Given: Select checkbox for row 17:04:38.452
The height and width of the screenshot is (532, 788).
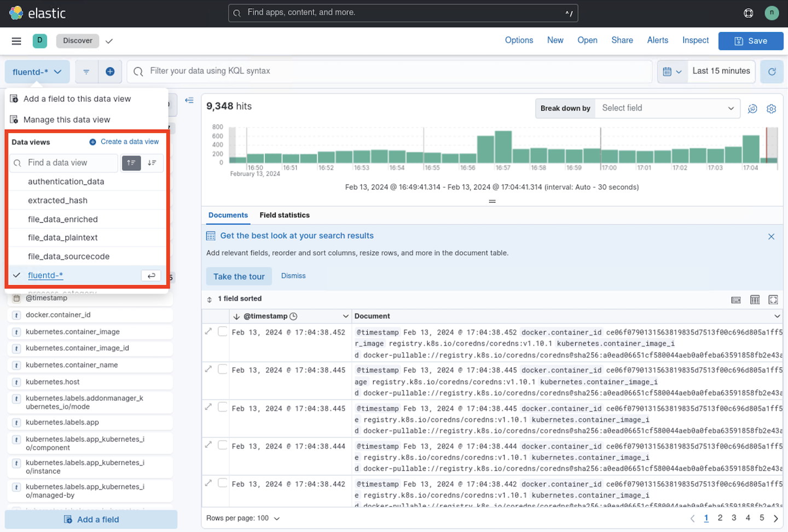Looking at the screenshot, I should click(223, 332).
